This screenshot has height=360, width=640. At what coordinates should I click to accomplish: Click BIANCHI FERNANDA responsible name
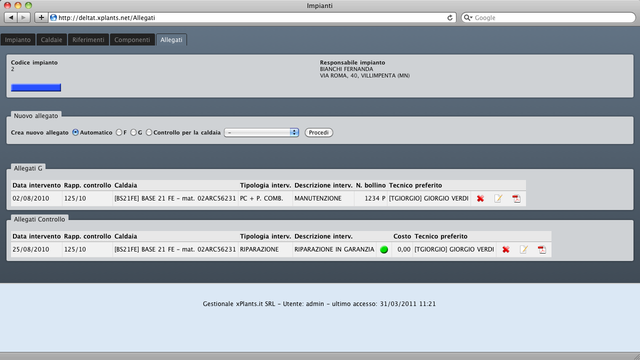pos(346,69)
